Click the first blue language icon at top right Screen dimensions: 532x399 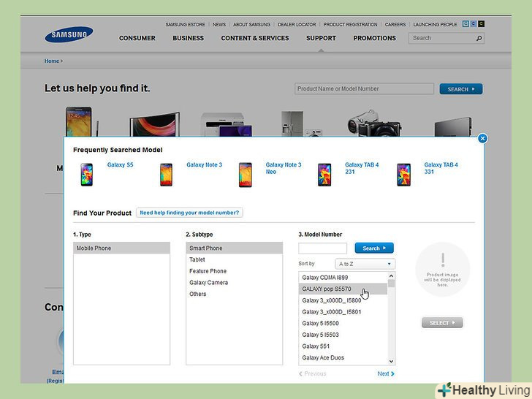pos(465,23)
